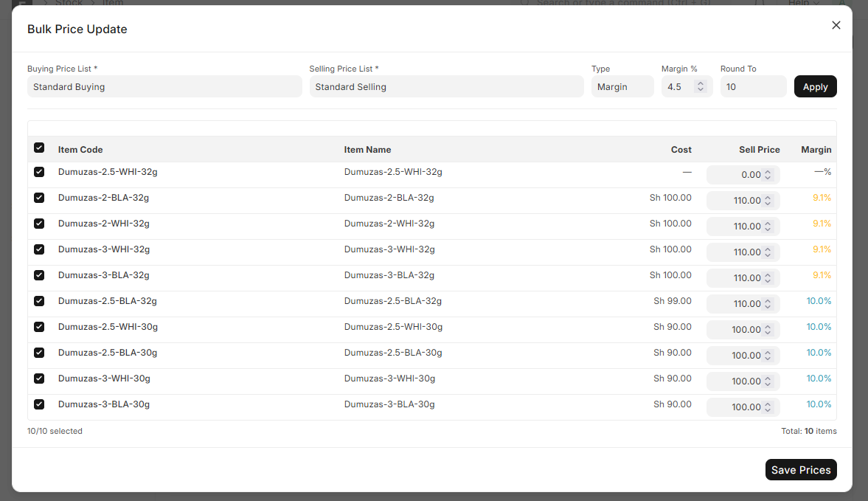Image resolution: width=868 pixels, height=501 pixels.
Task: Click stepper icon for Dumuzas-2.5-WHI-30g sell price
Action: [768, 330]
